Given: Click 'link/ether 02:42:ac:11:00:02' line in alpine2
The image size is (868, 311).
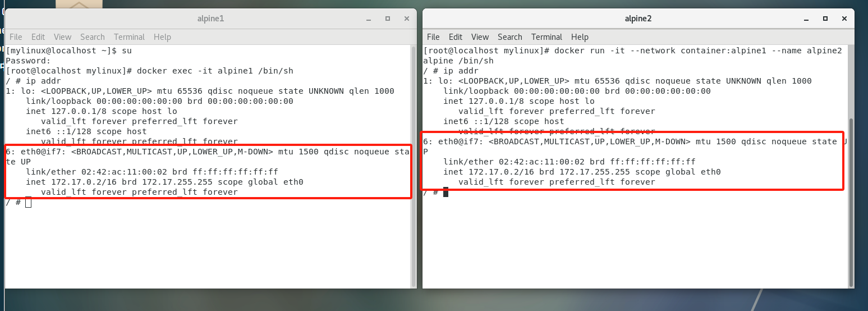Looking at the screenshot, I should 569,162.
